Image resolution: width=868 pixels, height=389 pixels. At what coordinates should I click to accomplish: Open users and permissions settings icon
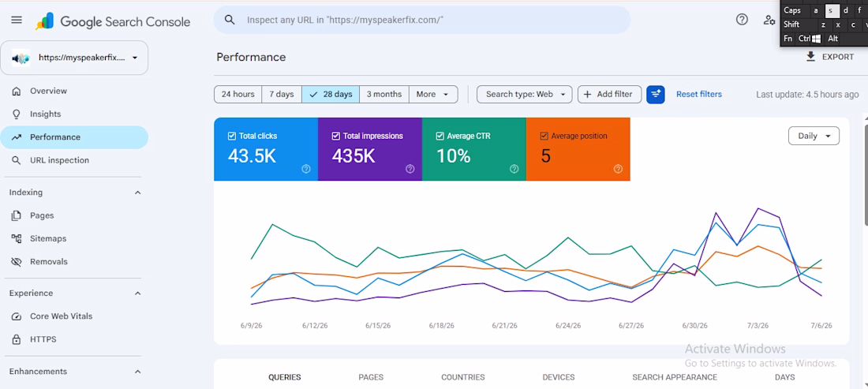[769, 20]
